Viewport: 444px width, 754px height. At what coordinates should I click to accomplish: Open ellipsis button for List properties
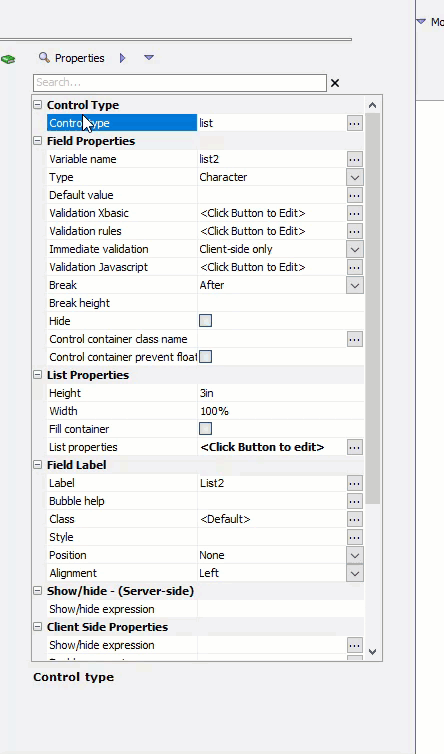(355, 447)
